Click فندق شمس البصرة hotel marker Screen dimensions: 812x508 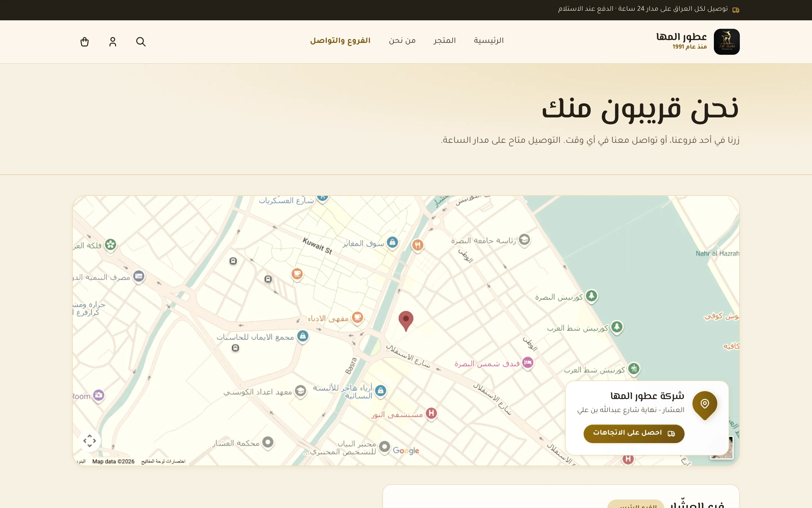click(x=528, y=363)
